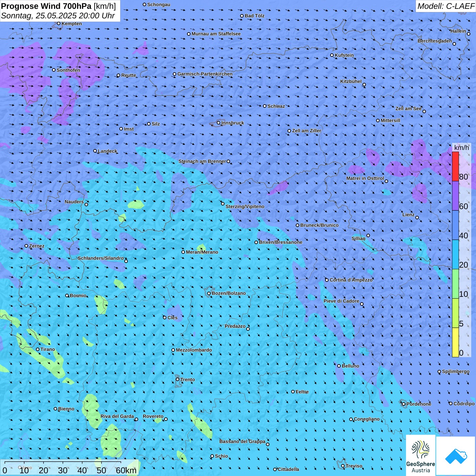Click the Kufstein city marker
This screenshot has height=476, width=476.
click(x=332, y=55)
